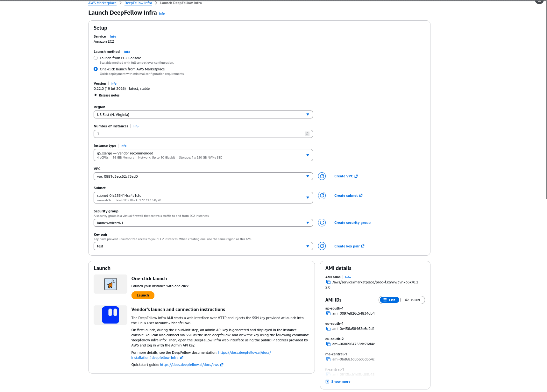Copy the AMI alias
Viewport: 547px width, 392px height.
[328, 282]
